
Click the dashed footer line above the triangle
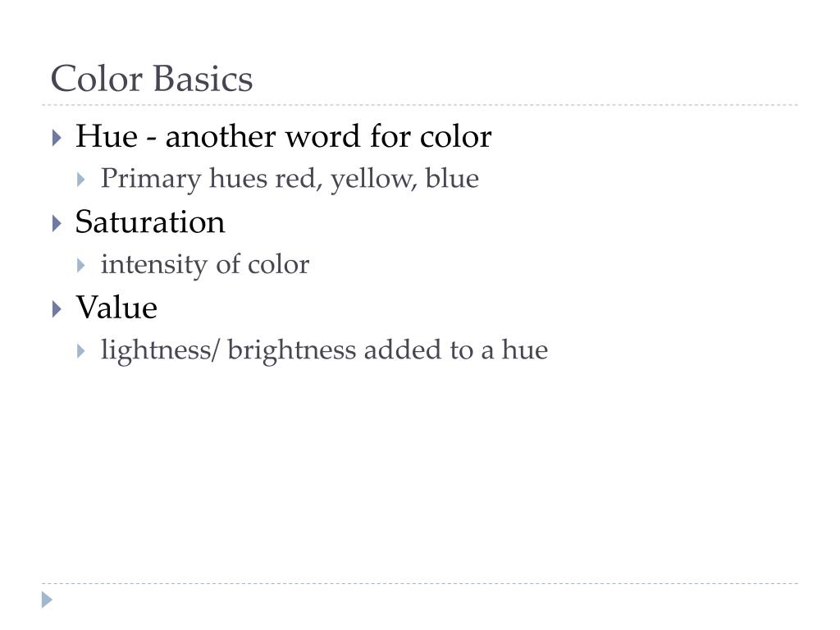pyautogui.click(x=420, y=583)
